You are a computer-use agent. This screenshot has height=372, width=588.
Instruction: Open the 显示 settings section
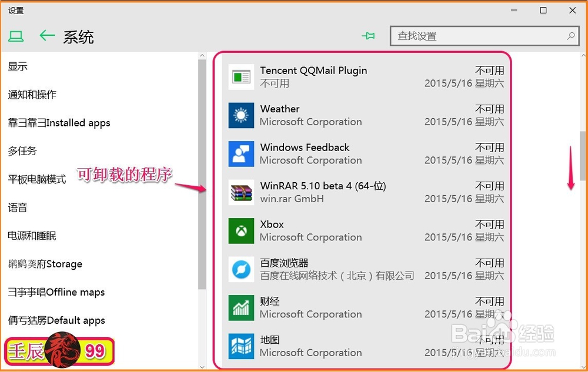click(18, 66)
